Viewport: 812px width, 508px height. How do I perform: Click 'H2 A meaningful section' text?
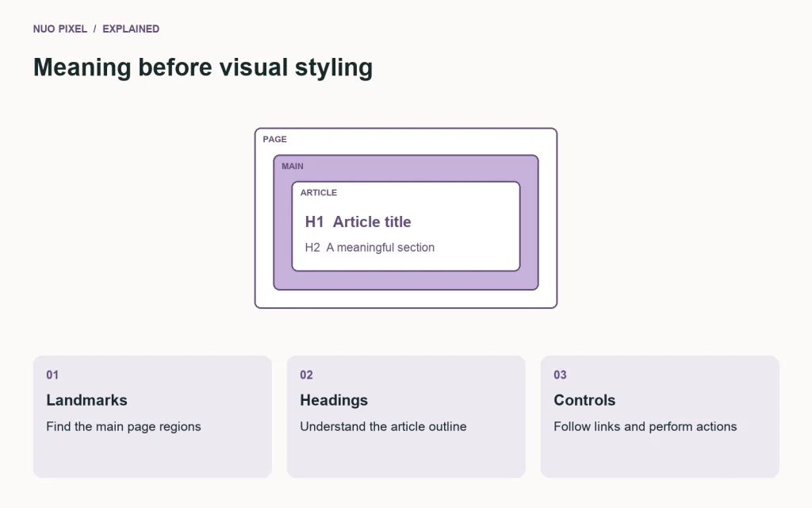[x=370, y=248]
